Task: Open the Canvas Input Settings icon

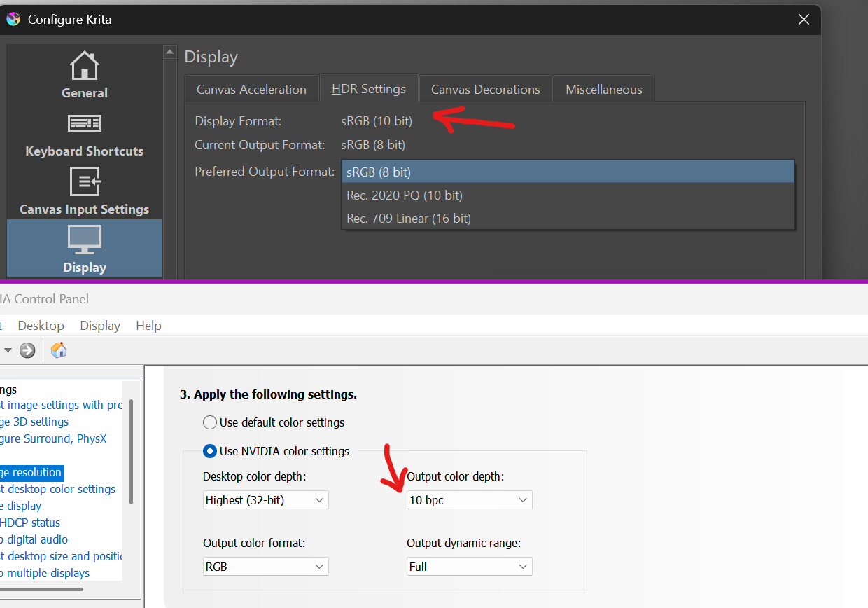Action: [84, 182]
